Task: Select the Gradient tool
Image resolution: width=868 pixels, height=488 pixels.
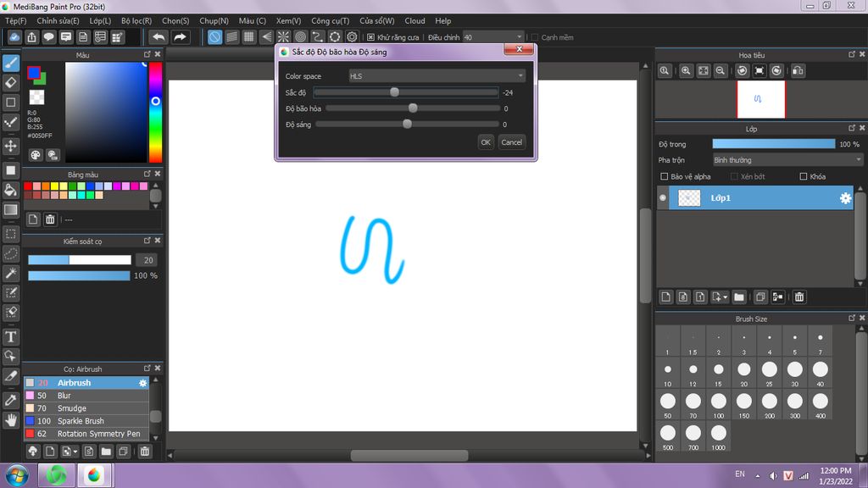Action: [10, 210]
